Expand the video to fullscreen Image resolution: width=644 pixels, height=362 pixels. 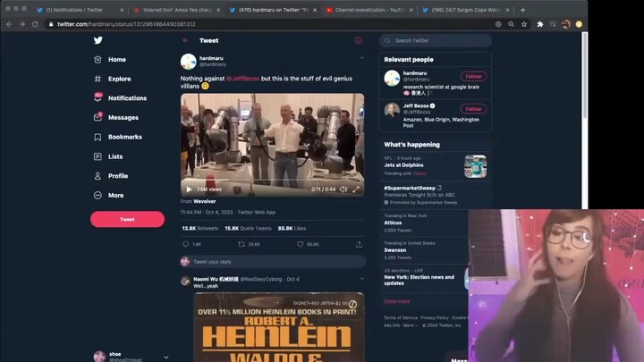(x=356, y=189)
